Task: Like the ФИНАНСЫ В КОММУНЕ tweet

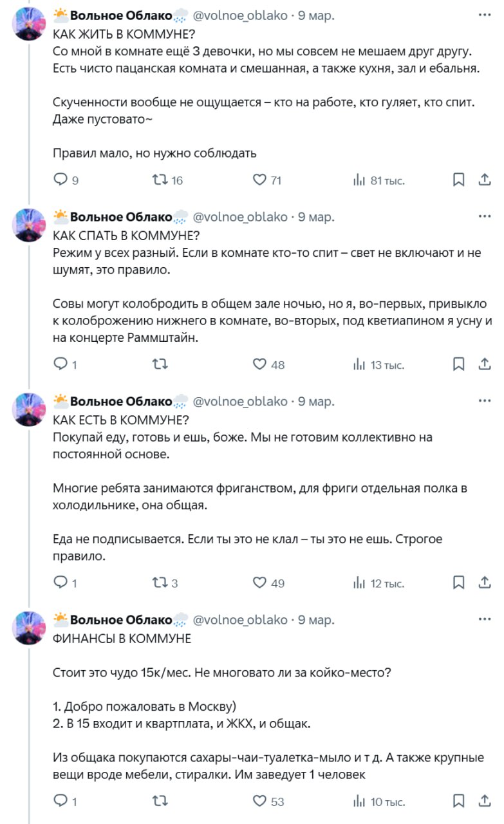Action: tap(259, 801)
